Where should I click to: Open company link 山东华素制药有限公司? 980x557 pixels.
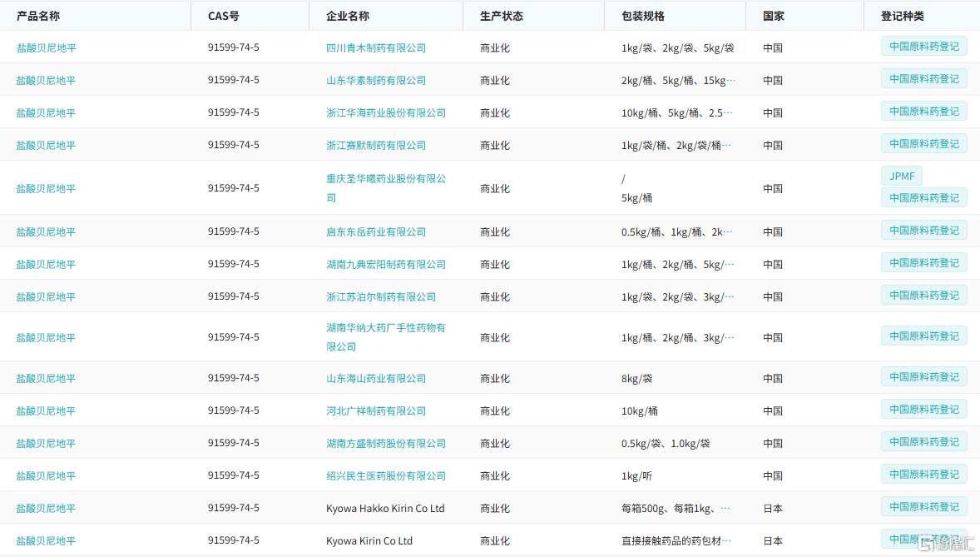click(x=376, y=81)
